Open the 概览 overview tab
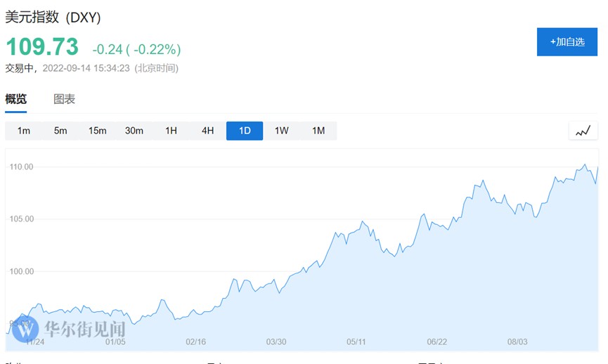The width and height of the screenshot is (608, 364). [16, 99]
